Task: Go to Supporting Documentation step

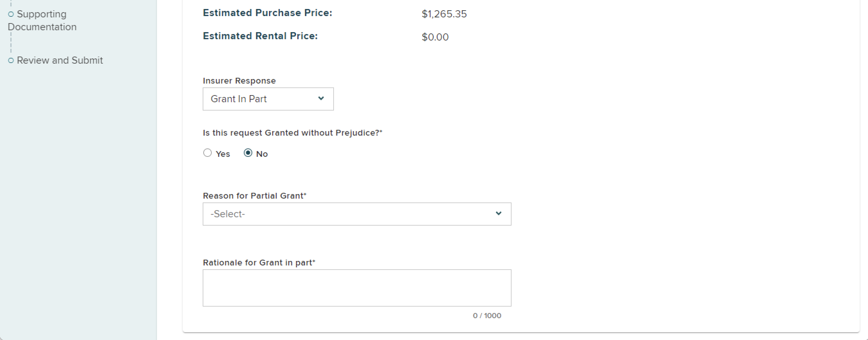Action: 42,20
